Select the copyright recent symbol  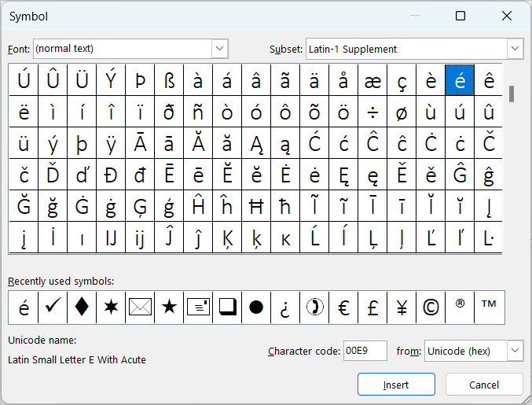tap(431, 307)
